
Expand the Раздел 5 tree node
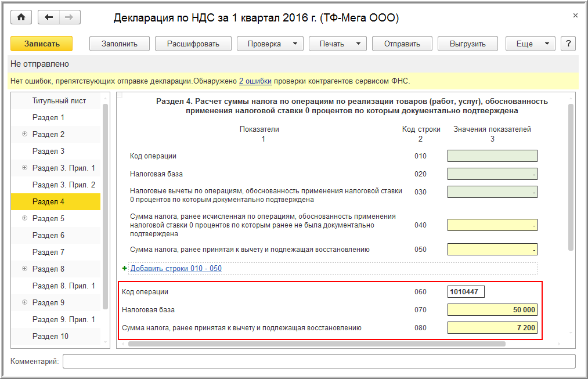(25, 218)
